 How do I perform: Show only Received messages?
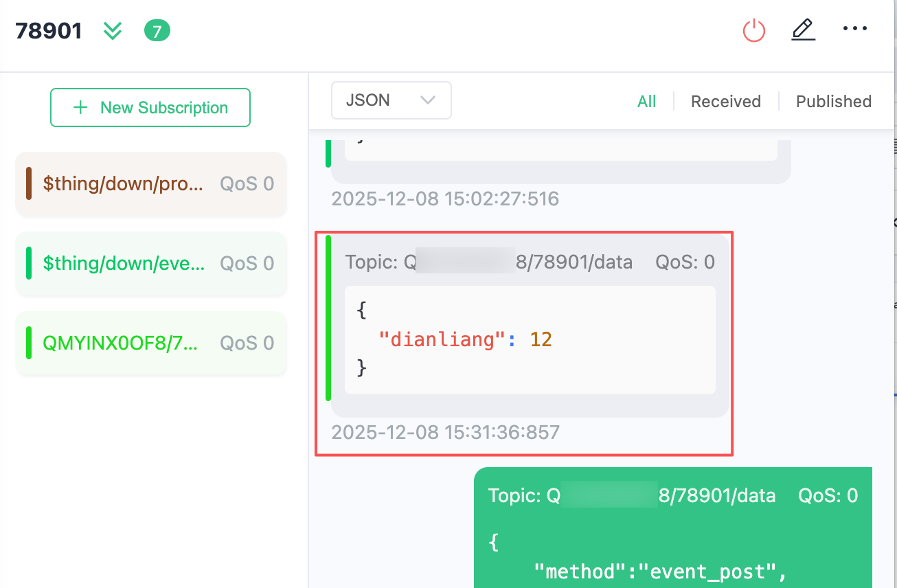[x=725, y=102]
